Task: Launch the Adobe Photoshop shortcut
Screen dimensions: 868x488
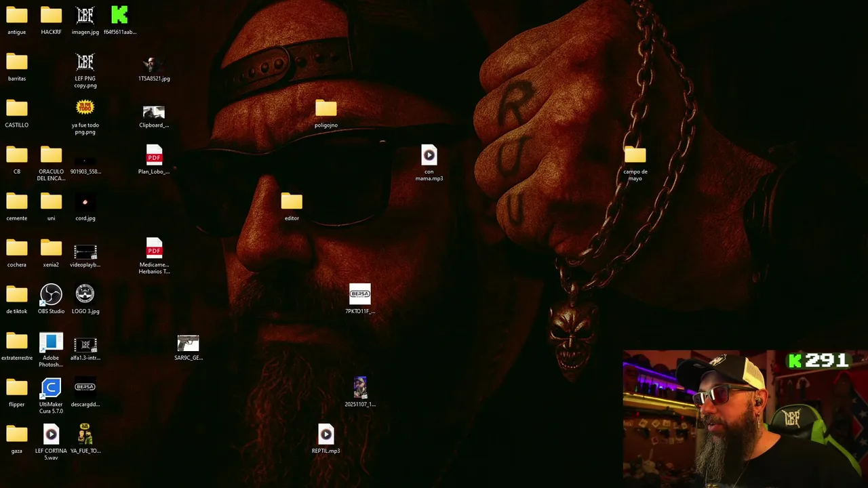Action: click(x=51, y=342)
